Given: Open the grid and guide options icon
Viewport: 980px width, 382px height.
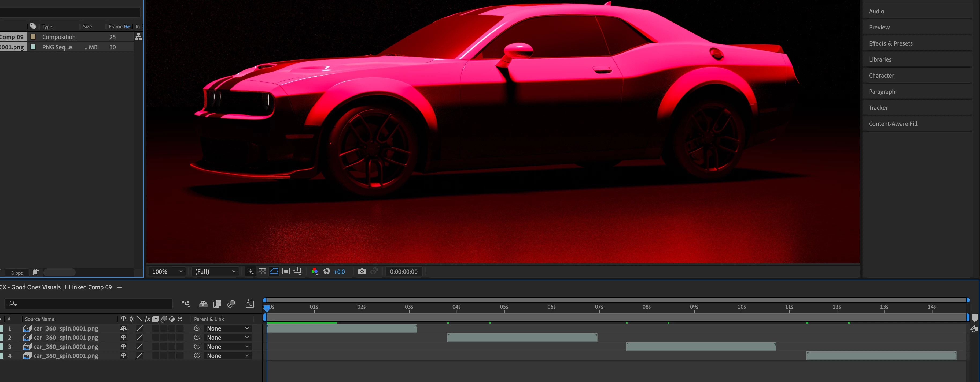Looking at the screenshot, I should point(297,271).
